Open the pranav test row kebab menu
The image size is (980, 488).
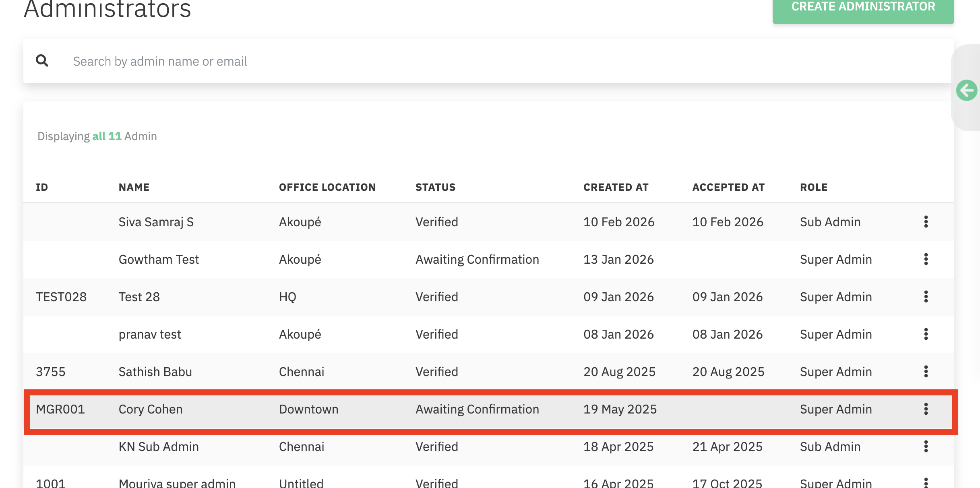926,334
